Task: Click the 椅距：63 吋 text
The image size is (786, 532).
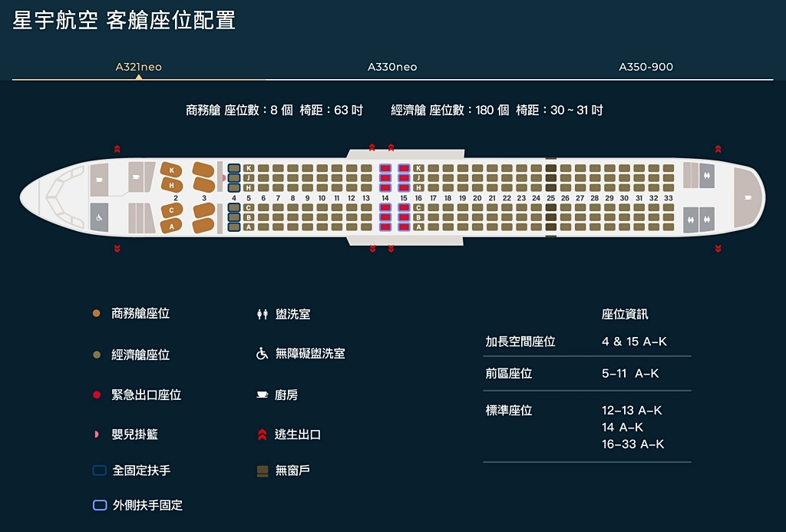Action: coord(332,111)
